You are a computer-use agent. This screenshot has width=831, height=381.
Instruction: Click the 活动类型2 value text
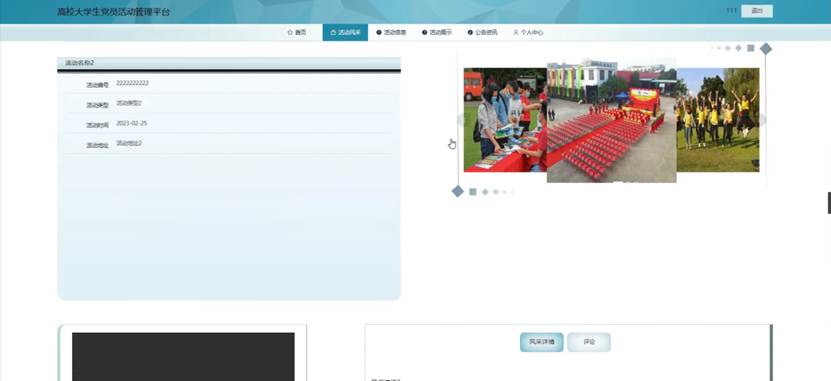pyautogui.click(x=129, y=103)
